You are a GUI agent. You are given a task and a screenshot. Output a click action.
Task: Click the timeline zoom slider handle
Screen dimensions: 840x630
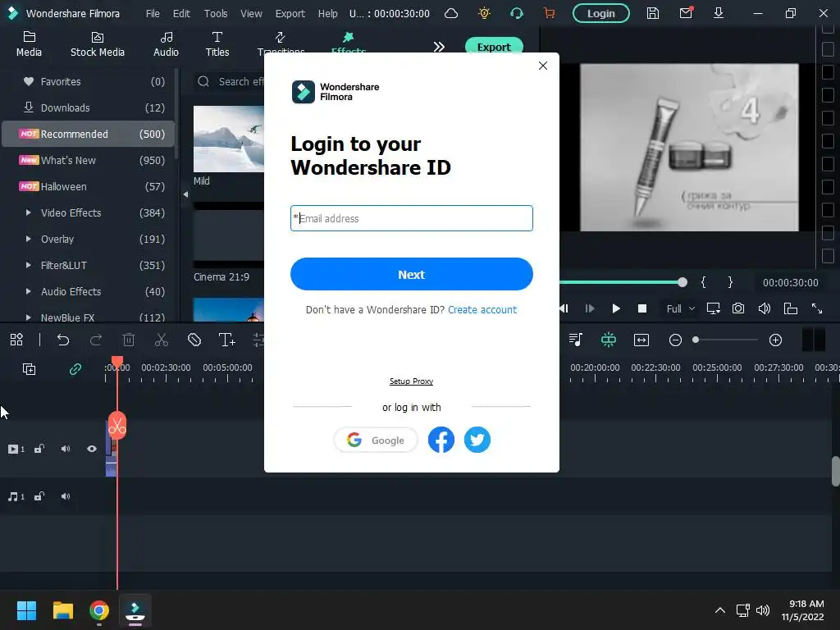(x=696, y=340)
